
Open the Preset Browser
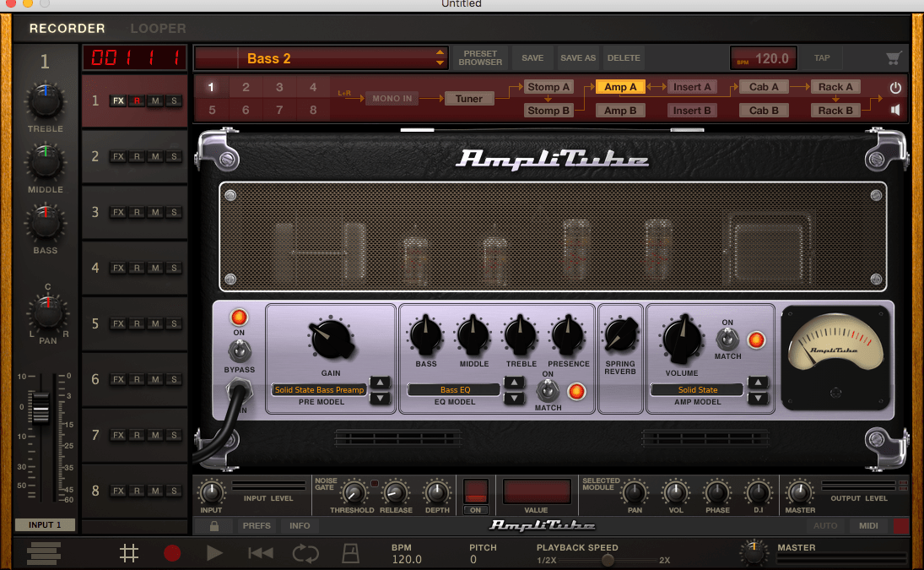click(x=480, y=57)
